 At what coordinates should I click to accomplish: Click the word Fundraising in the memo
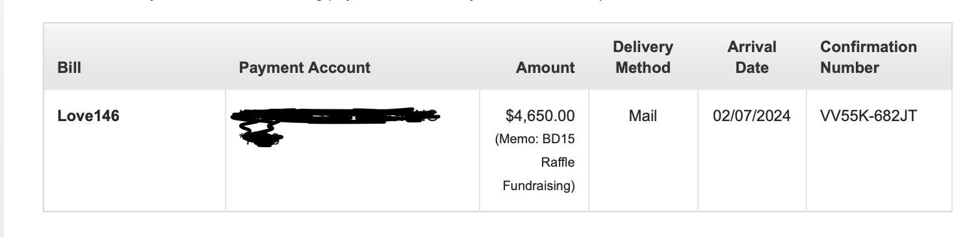pyautogui.click(x=539, y=186)
